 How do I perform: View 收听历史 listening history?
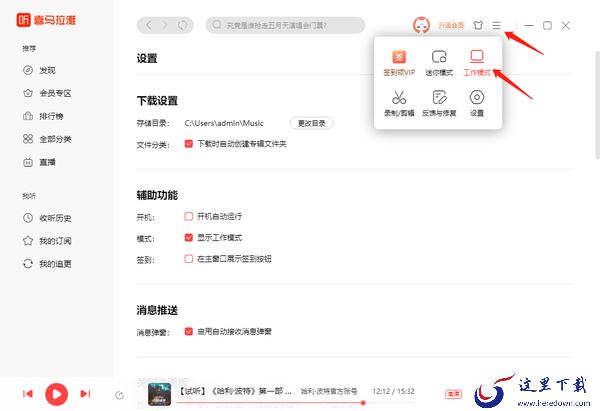tap(47, 218)
